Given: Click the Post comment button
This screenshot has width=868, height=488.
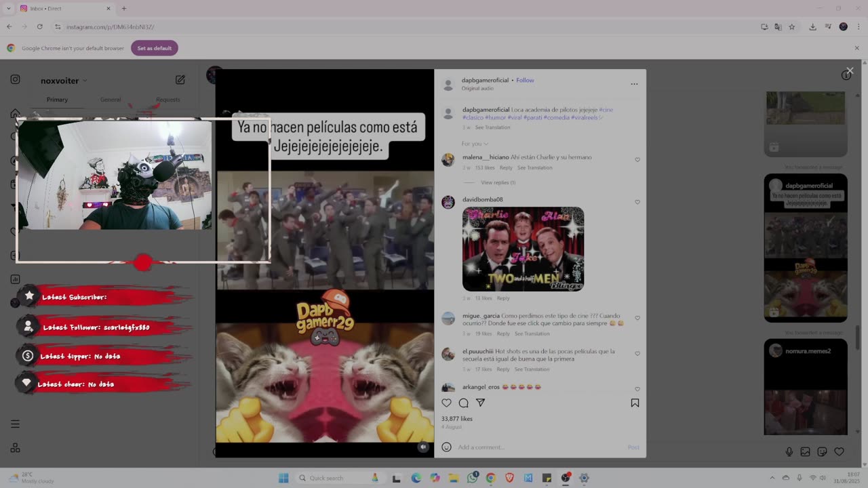Looking at the screenshot, I should pos(633,447).
